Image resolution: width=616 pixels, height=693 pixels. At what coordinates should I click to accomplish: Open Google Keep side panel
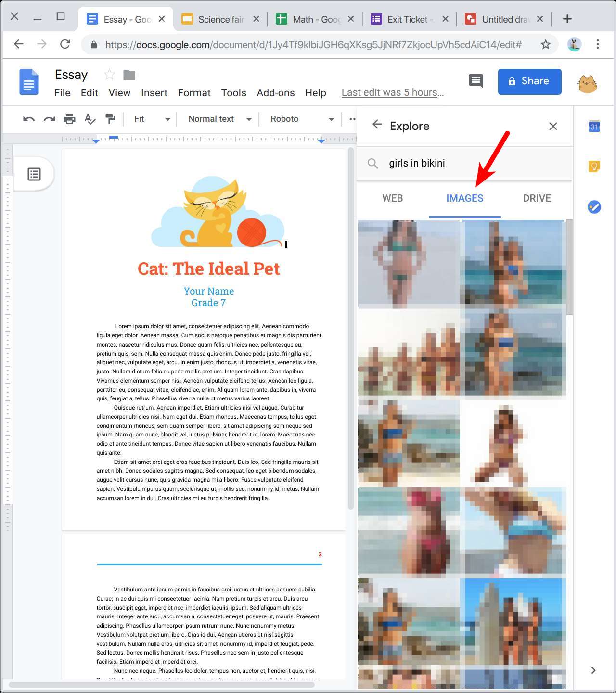tap(594, 166)
